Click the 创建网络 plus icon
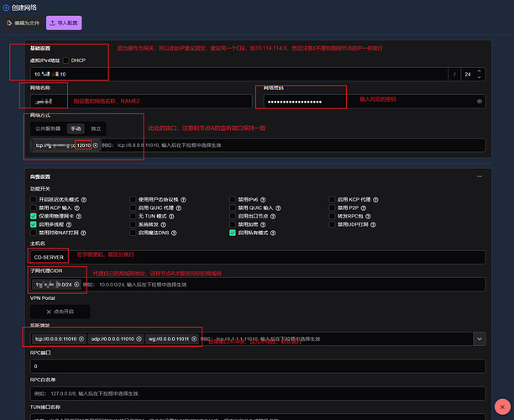This screenshot has height=420, width=514. pyautogui.click(x=6, y=8)
